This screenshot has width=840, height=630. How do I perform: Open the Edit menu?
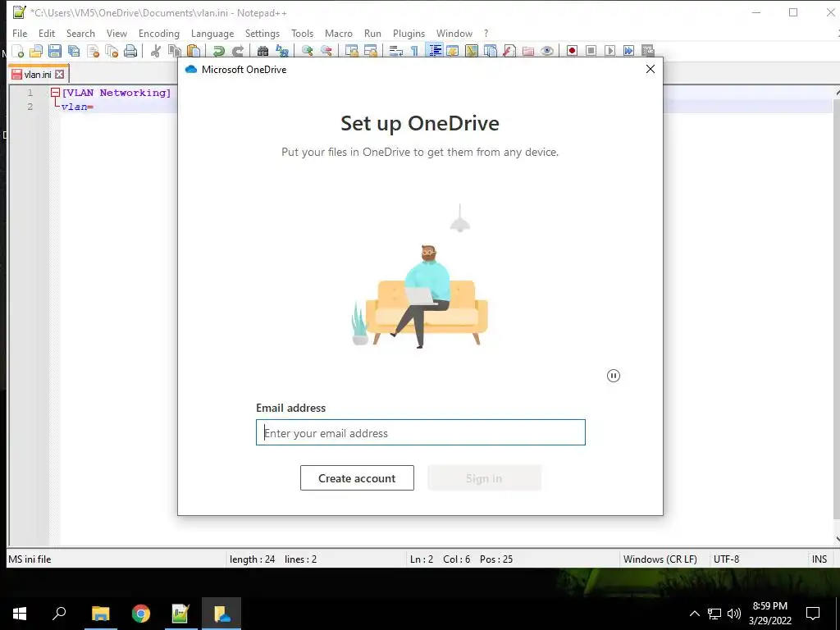click(x=47, y=33)
